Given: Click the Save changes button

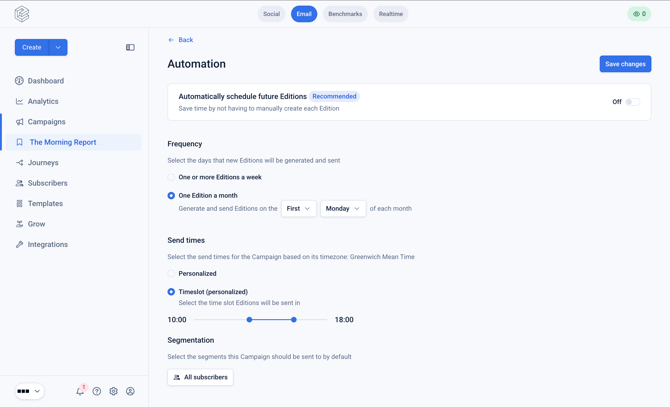Looking at the screenshot, I should (x=625, y=64).
